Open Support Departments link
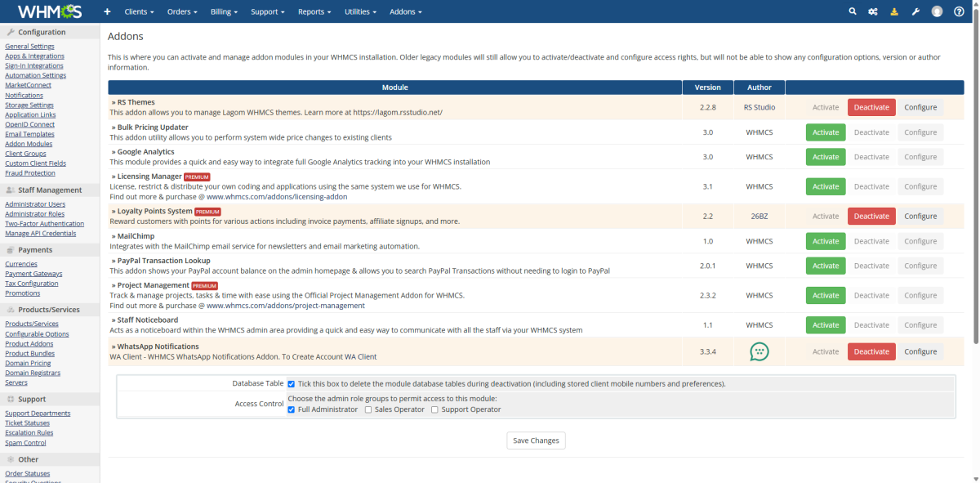 coord(38,414)
